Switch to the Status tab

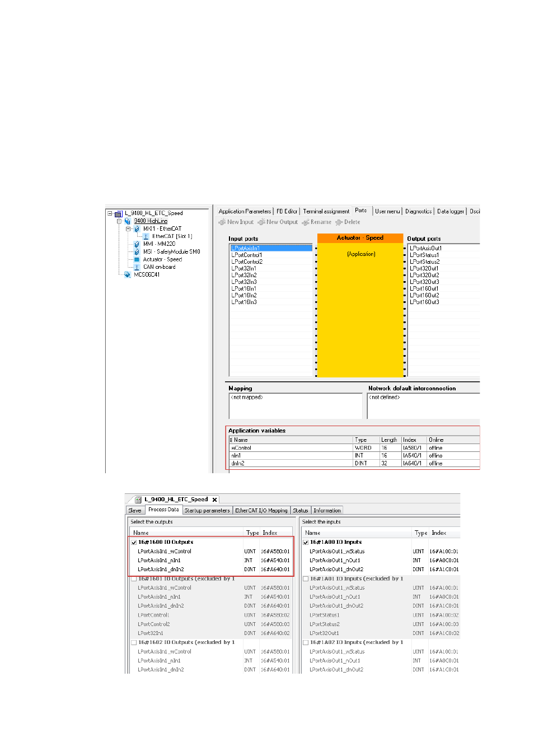tap(301, 510)
